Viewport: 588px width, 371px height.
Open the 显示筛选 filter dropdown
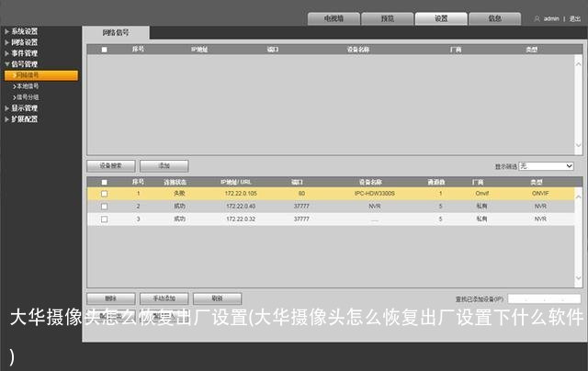pyautogui.click(x=546, y=166)
